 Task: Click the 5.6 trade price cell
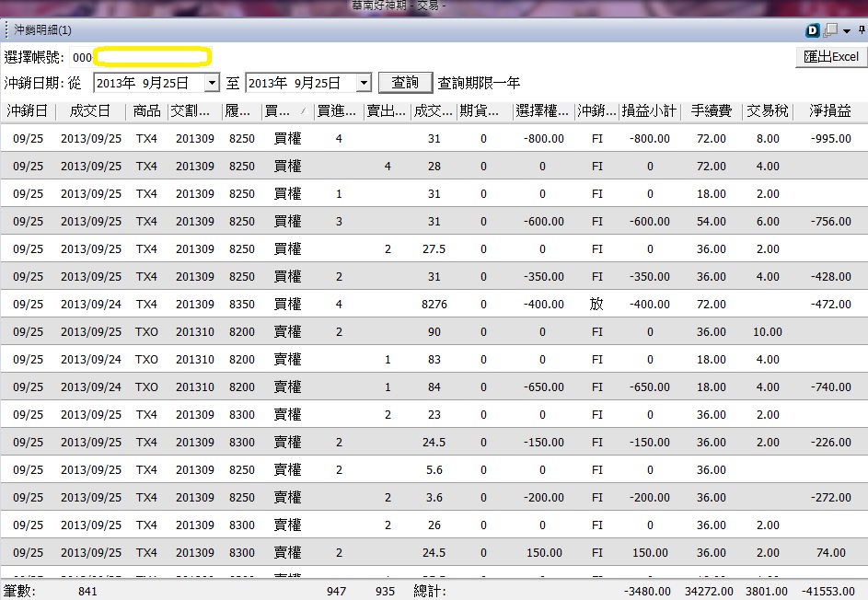434,470
